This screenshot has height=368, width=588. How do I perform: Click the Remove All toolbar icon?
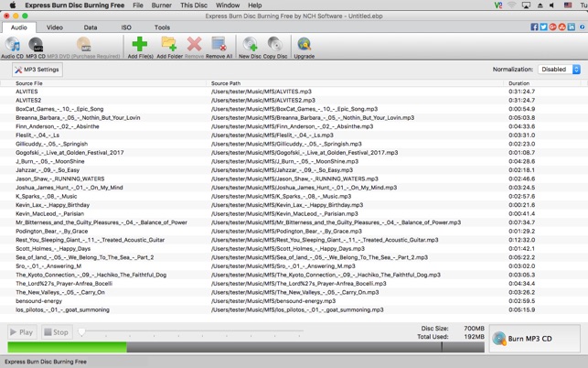(x=219, y=44)
